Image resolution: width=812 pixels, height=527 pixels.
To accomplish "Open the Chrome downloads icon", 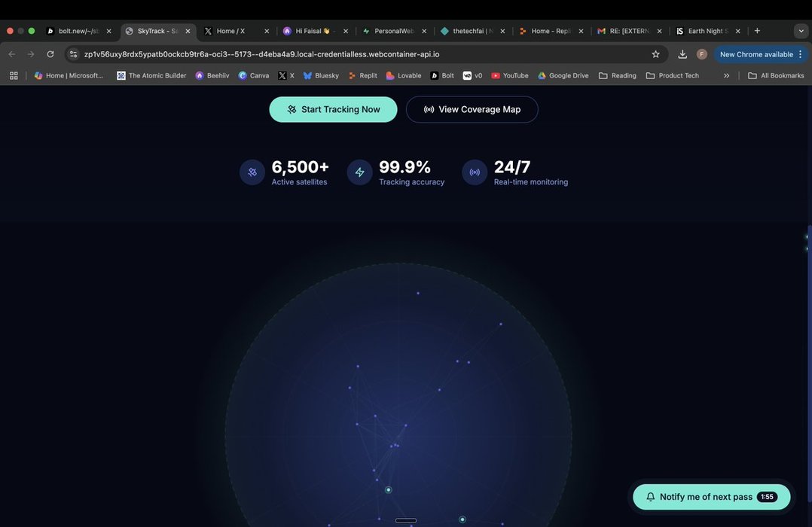I will point(682,54).
